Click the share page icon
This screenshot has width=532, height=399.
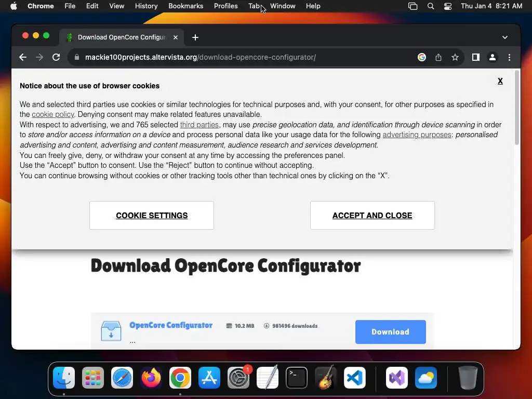[438, 57]
